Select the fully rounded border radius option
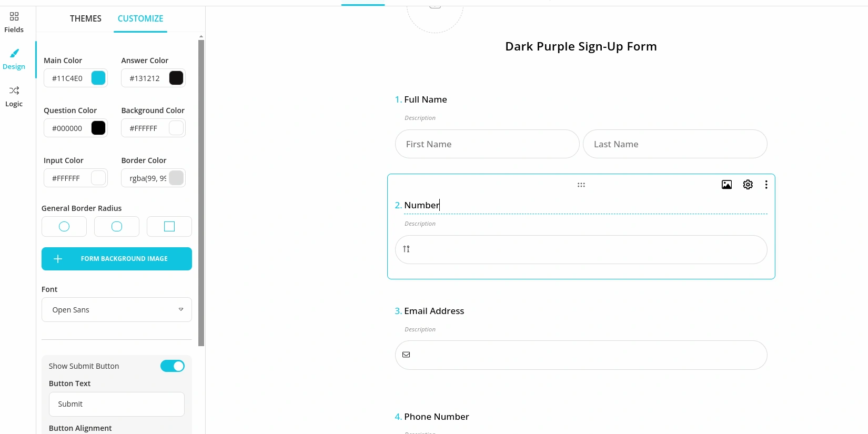 [64, 226]
